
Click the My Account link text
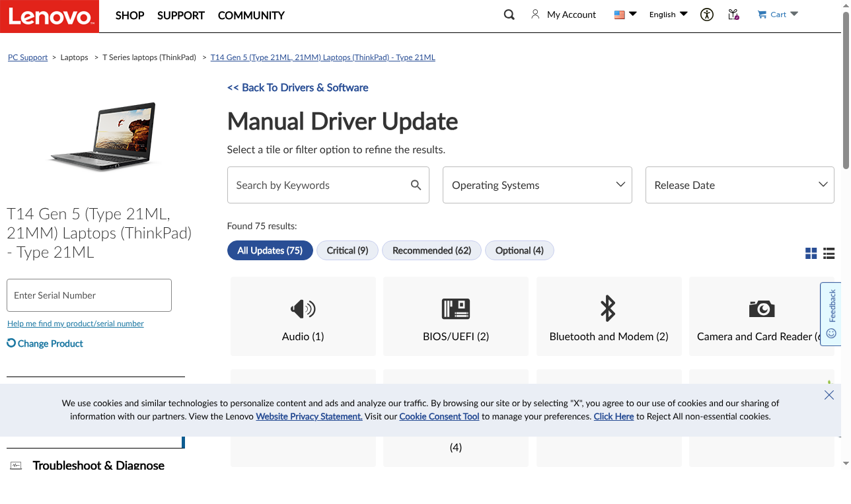(x=572, y=15)
